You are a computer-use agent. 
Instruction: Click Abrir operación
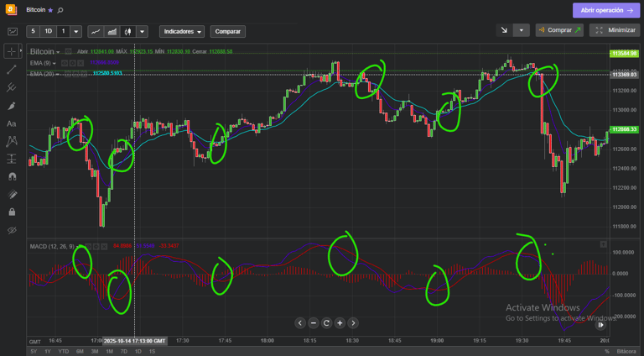[606, 10]
